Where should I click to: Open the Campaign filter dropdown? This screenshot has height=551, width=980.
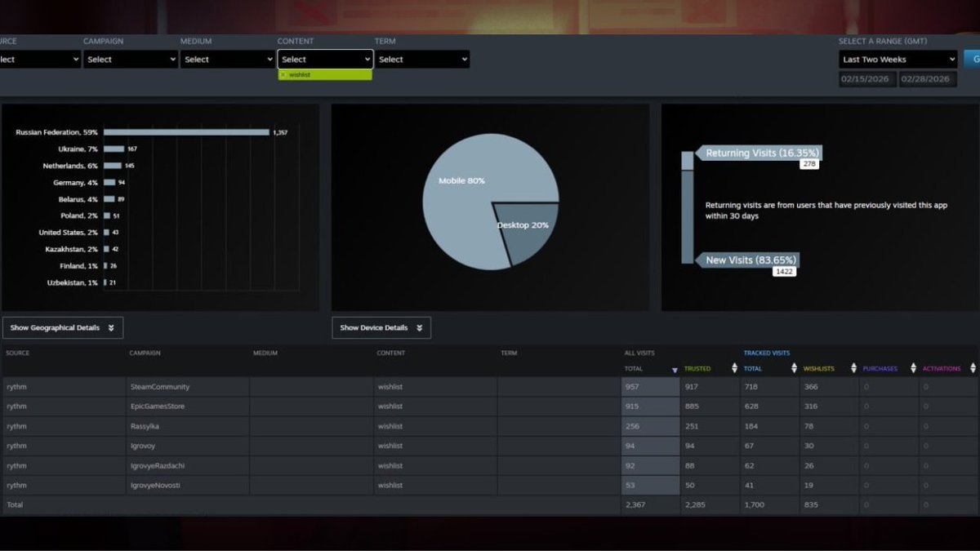[x=131, y=60]
